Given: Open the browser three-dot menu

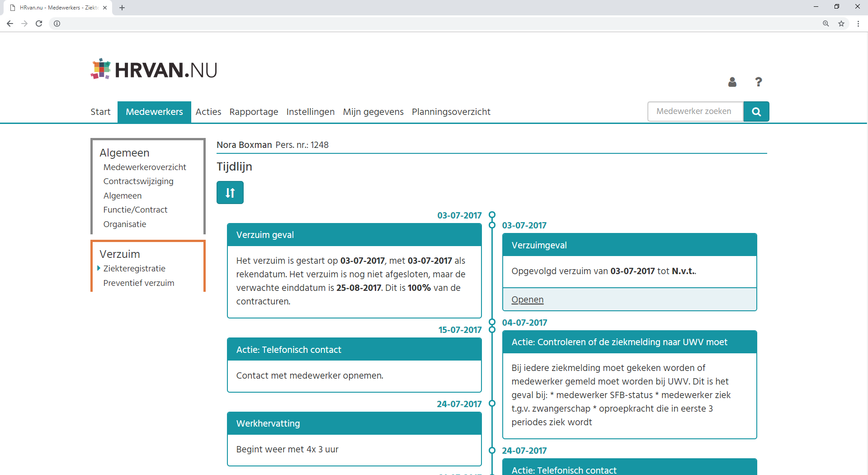Looking at the screenshot, I should [x=858, y=24].
